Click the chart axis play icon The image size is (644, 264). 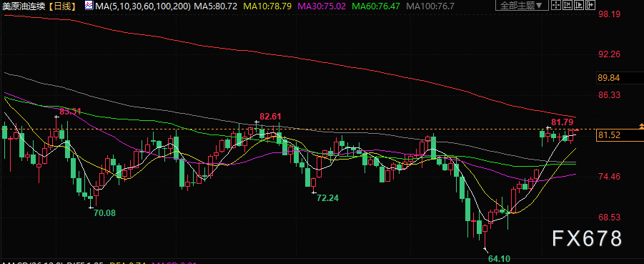click(x=579, y=5)
